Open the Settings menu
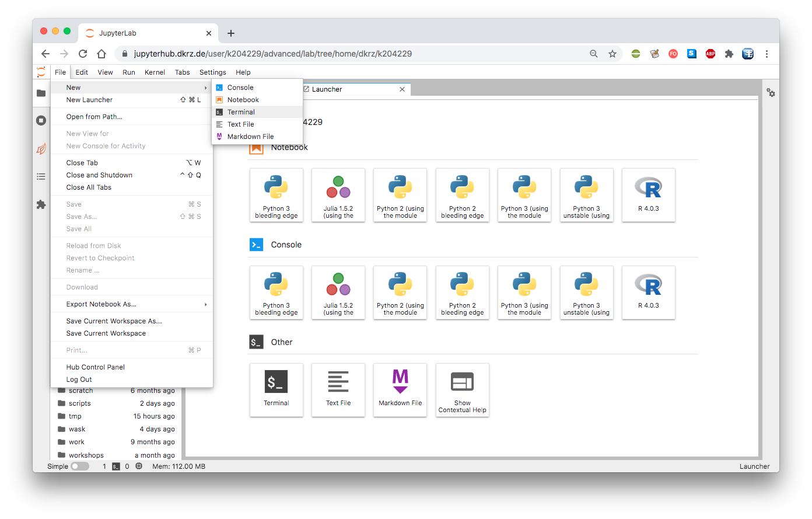The height and width of the screenshot is (519, 812). click(212, 72)
